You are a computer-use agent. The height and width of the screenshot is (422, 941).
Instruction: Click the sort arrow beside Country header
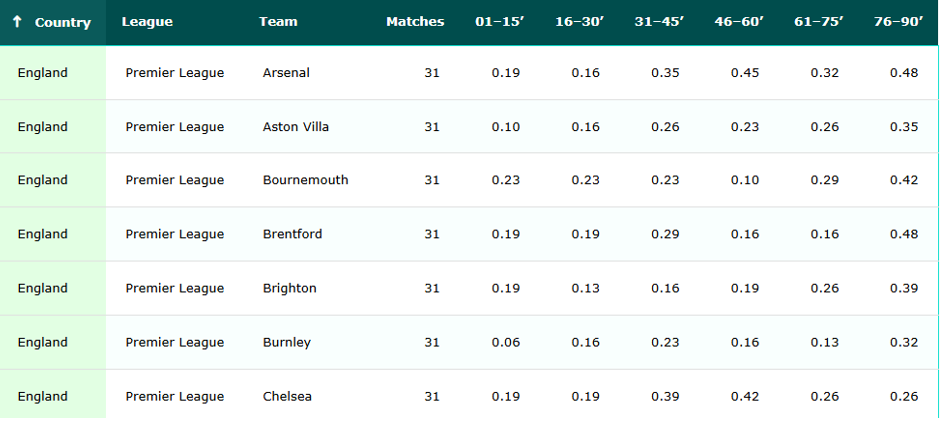pyautogui.click(x=17, y=22)
